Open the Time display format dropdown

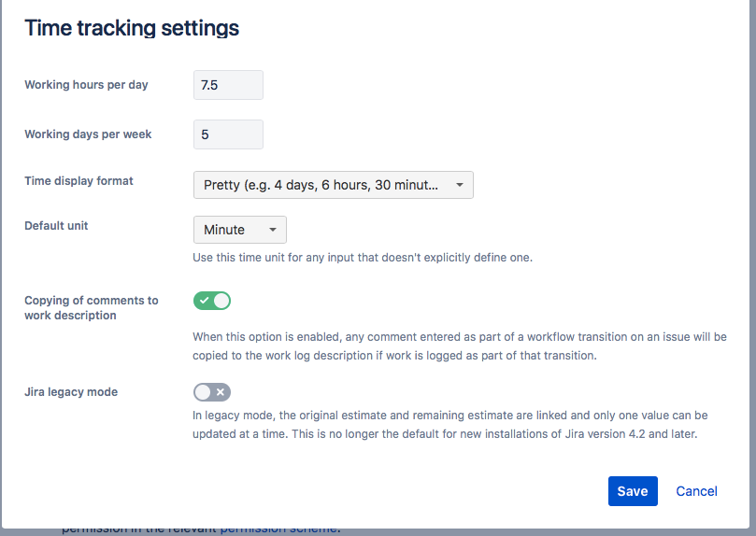[x=334, y=185]
